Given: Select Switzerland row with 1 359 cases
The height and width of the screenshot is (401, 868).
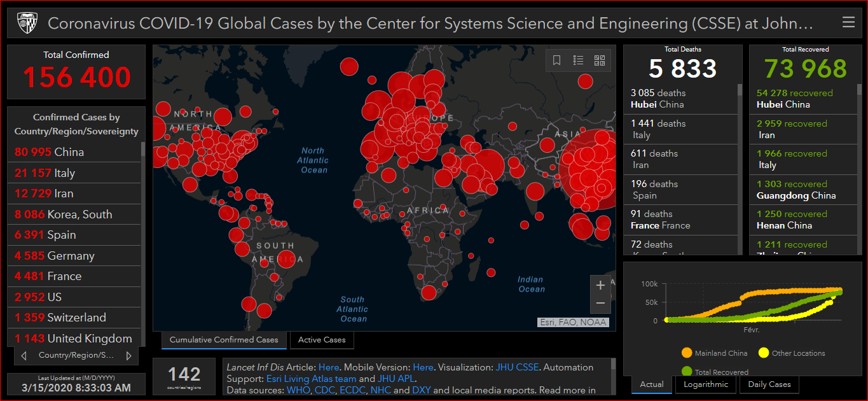Looking at the screenshot, I should click(74, 318).
